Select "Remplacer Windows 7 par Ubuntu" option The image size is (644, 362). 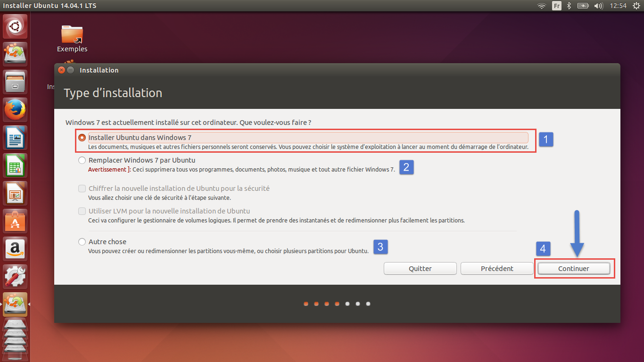point(83,160)
